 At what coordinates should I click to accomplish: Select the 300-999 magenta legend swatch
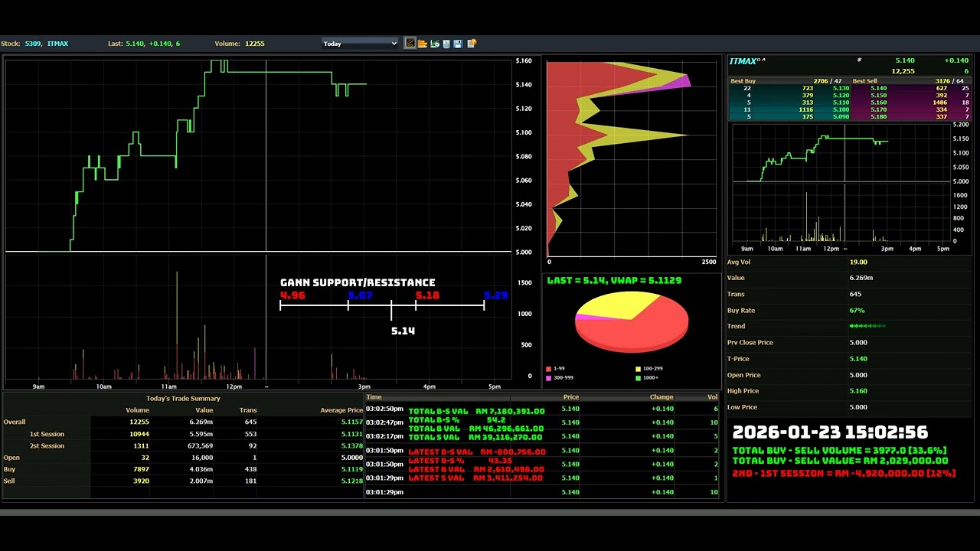(x=548, y=378)
